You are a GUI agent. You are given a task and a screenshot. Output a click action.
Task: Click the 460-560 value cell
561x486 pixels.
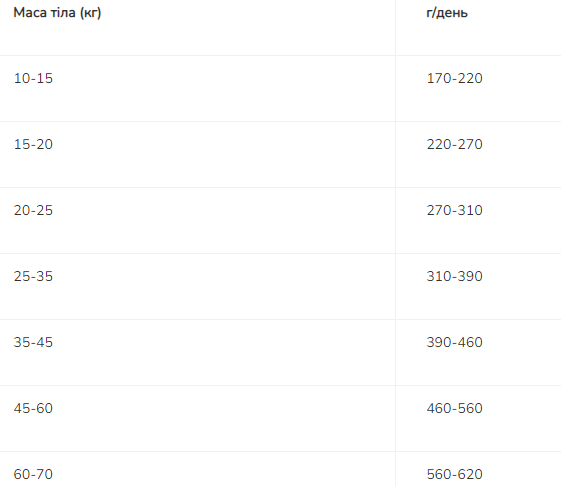pyautogui.click(x=454, y=408)
